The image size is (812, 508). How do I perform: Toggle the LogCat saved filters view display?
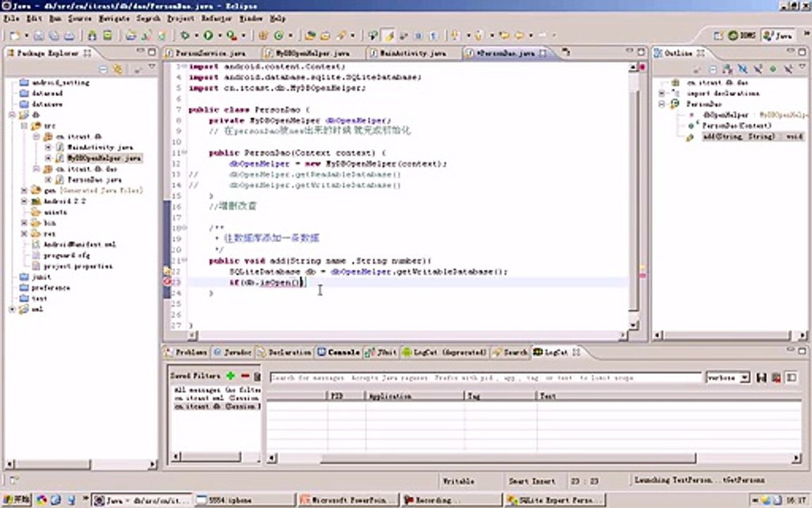coord(792,377)
